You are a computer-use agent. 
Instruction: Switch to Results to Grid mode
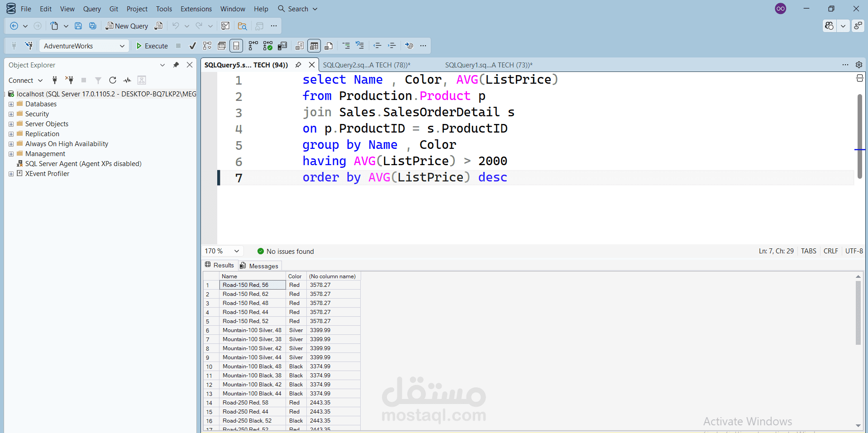[x=314, y=46]
